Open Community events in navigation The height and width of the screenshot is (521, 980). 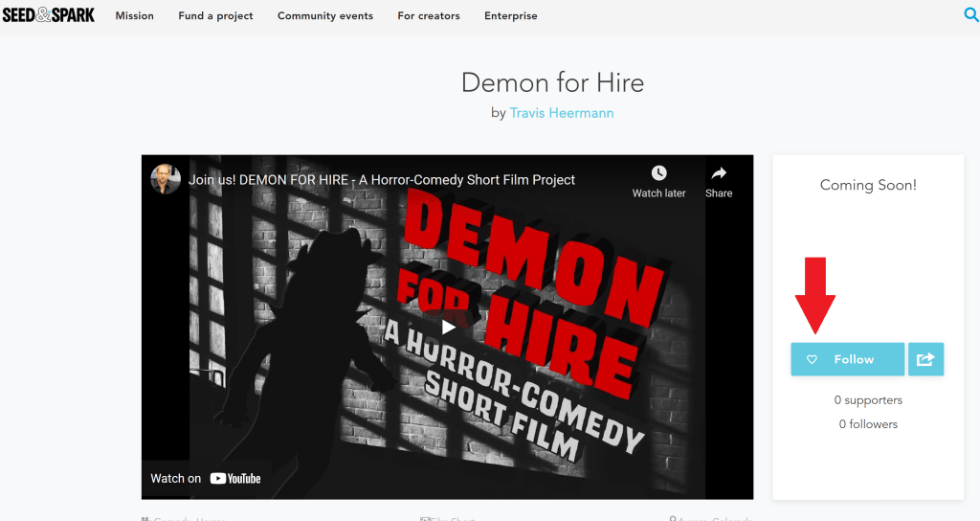click(x=325, y=16)
